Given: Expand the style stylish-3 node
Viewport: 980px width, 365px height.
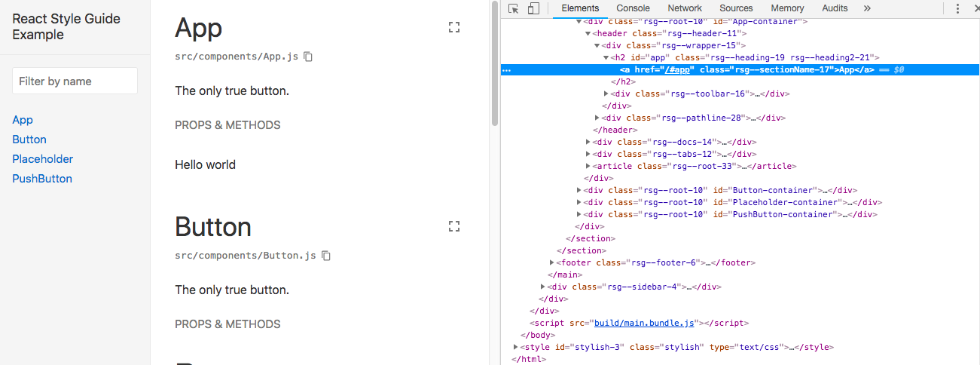Looking at the screenshot, I should coord(516,347).
